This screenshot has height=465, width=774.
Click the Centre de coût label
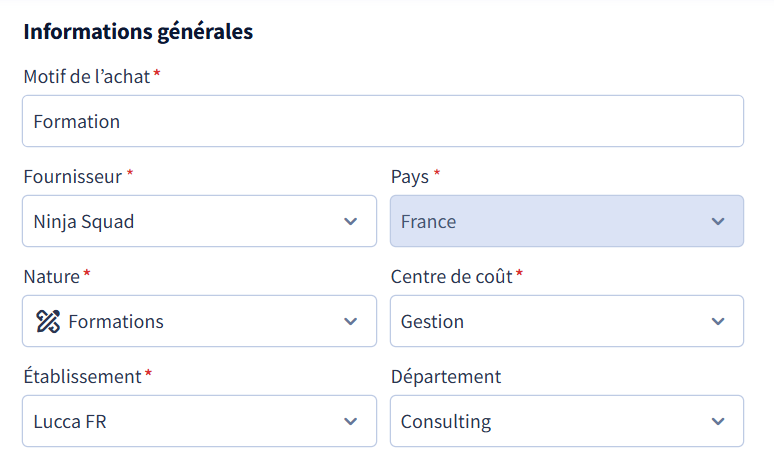coord(452,276)
